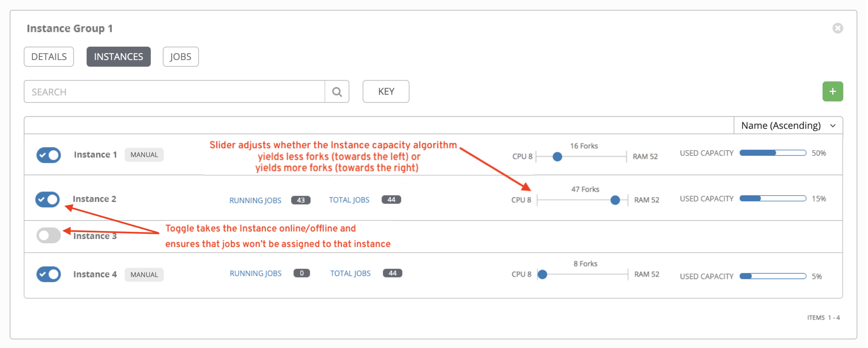The image size is (868, 348).
Task: Click the sort dropdown chevron arrow
Action: click(833, 126)
